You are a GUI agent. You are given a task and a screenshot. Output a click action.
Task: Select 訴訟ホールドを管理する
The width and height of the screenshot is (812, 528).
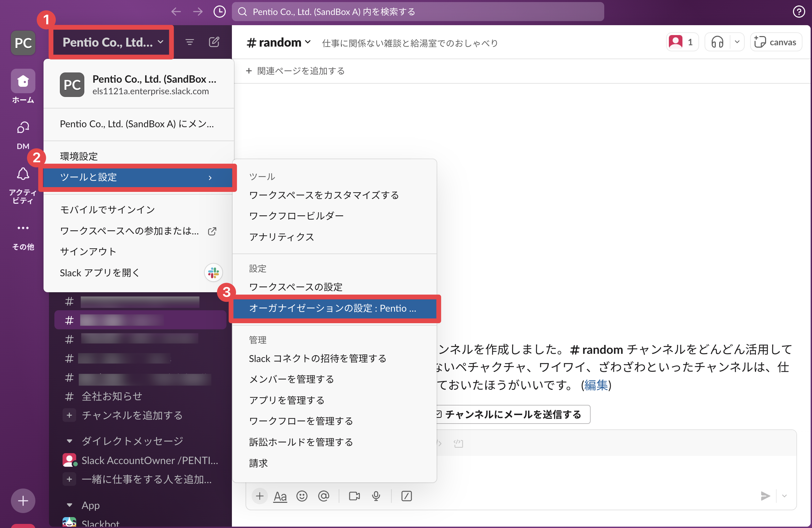click(x=334, y=442)
